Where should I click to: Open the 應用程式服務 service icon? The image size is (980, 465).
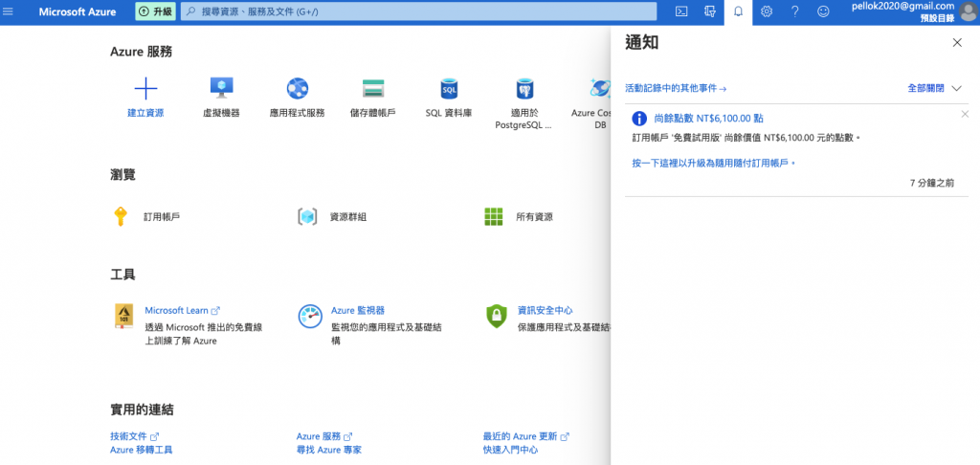298,89
